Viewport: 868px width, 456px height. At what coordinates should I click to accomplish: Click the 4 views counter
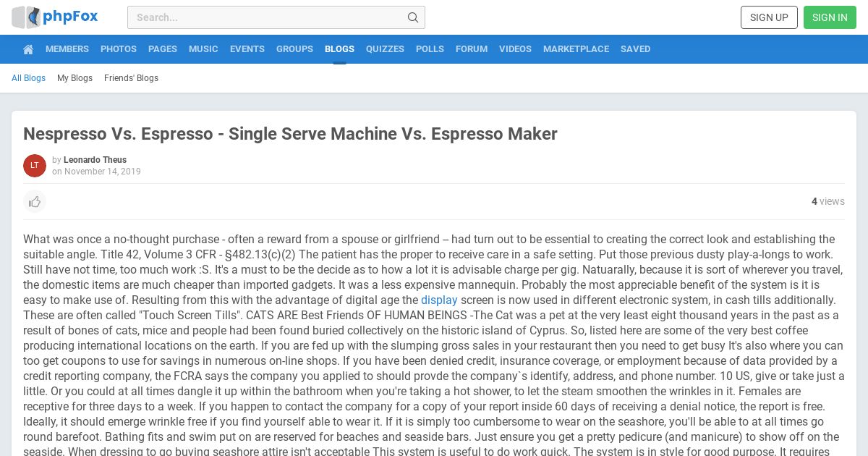coord(828,202)
